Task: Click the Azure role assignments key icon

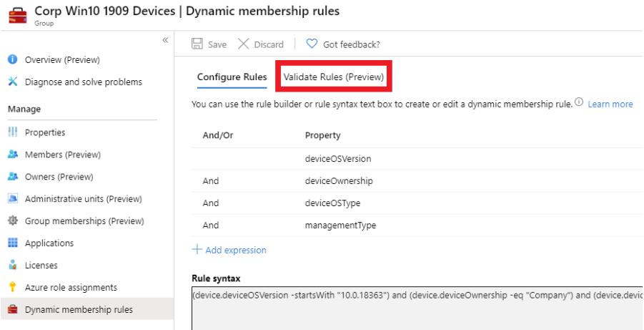Action: 13,287
